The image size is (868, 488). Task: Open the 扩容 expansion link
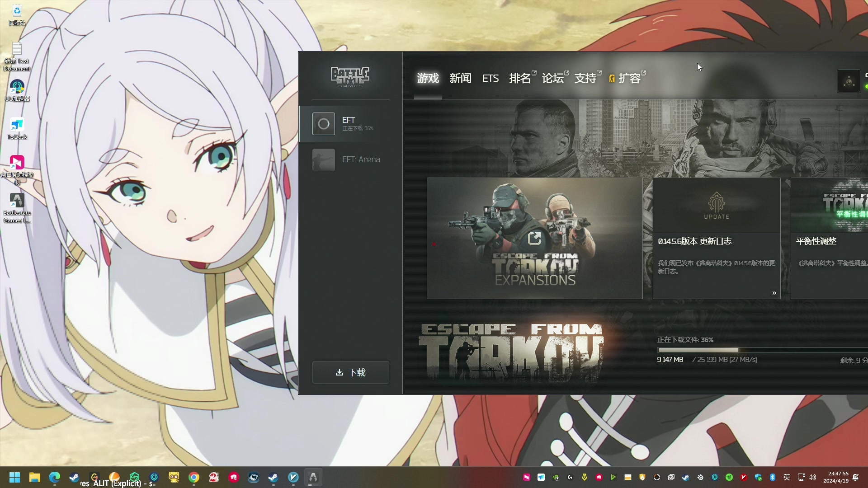(629, 79)
